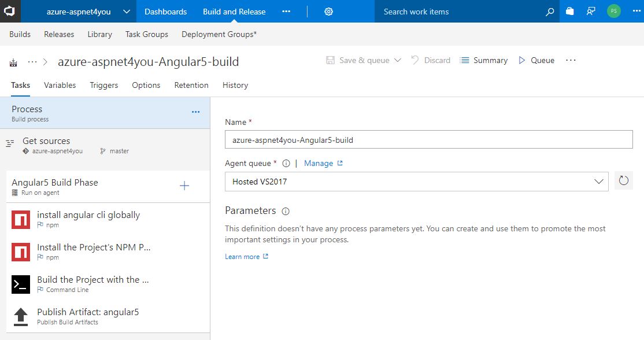Image resolution: width=644 pixels, height=340 pixels.
Task: Select the Install the Project's NPM task
Action: (108, 252)
